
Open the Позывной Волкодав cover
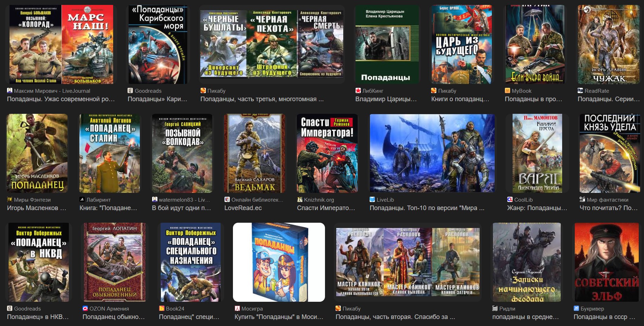182,153
